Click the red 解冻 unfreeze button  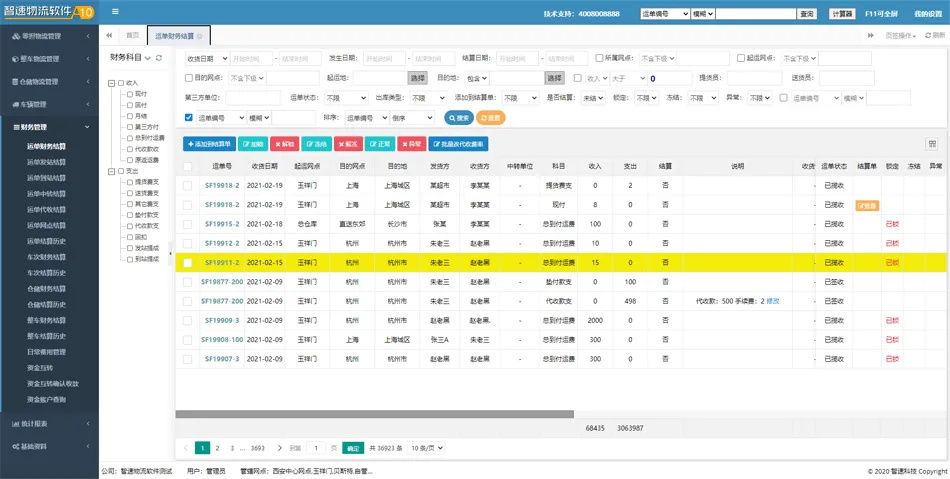tap(348, 144)
